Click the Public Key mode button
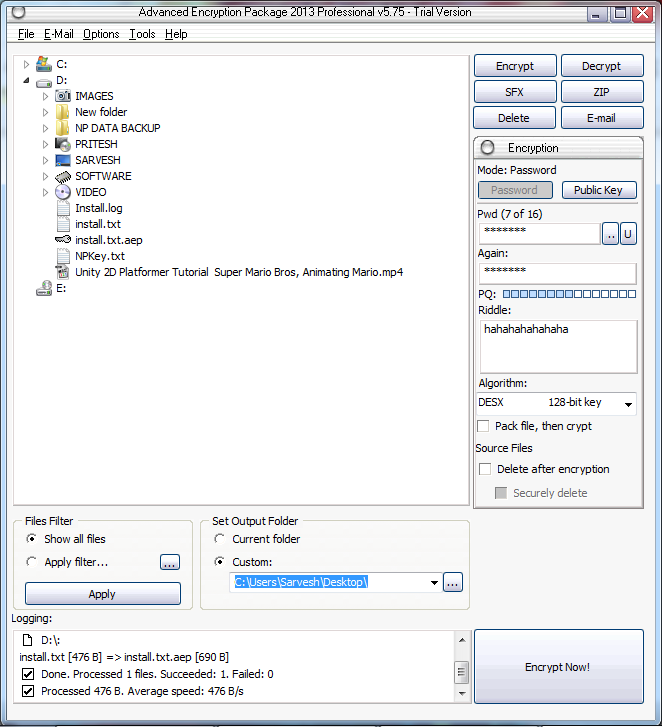The image size is (662, 727). click(x=598, y=190)
